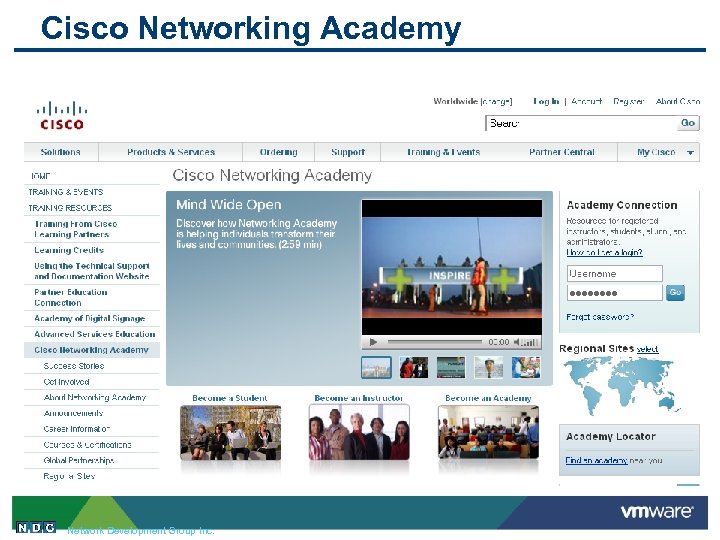Open Products & Services menu
Screen dimensions: 720x540
[171, 152]
